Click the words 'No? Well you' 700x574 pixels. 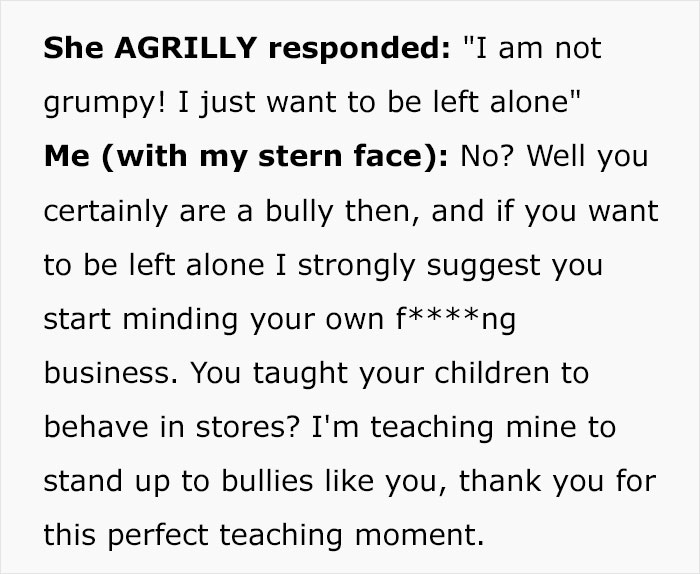554,157
